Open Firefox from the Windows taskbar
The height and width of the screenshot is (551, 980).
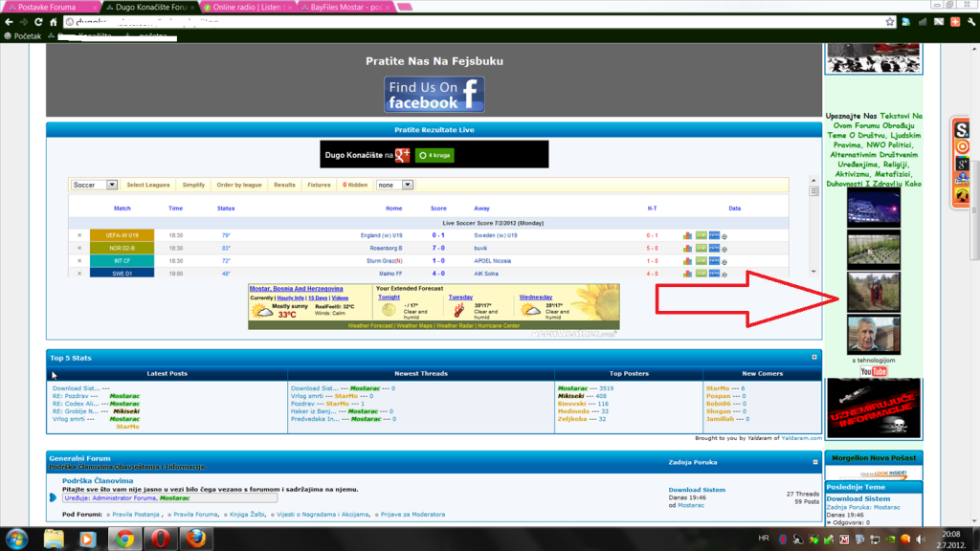[196, 539]
